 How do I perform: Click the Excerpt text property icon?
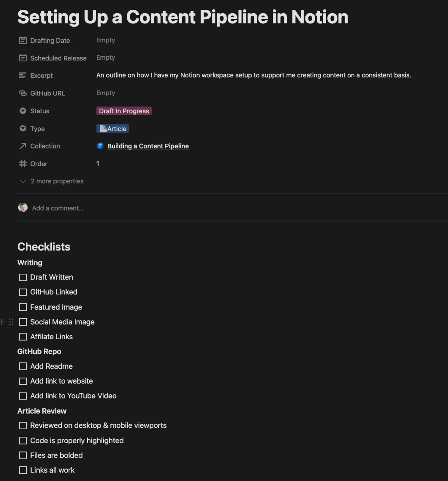click(23, 75)
